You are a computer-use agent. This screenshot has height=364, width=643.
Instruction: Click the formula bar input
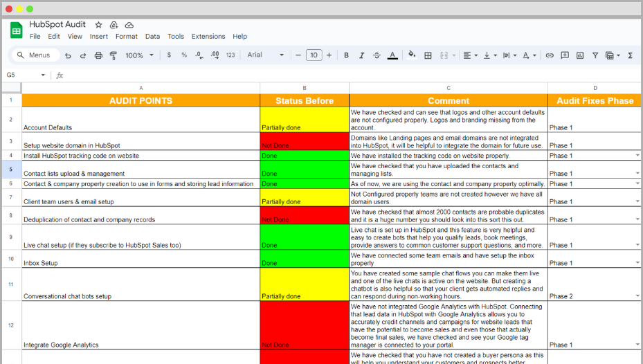[353, 75]
